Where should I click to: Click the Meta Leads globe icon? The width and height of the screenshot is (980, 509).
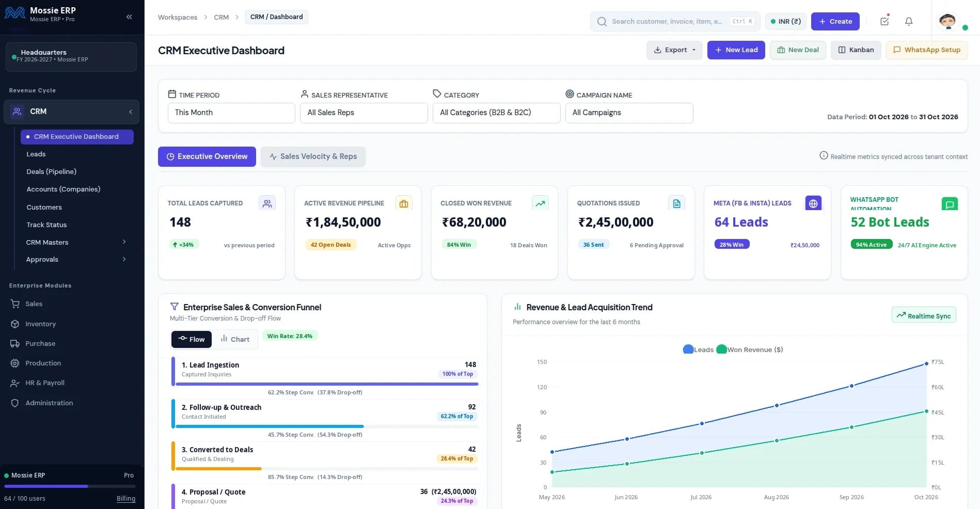pyautogui.click(x=813, y=203)
